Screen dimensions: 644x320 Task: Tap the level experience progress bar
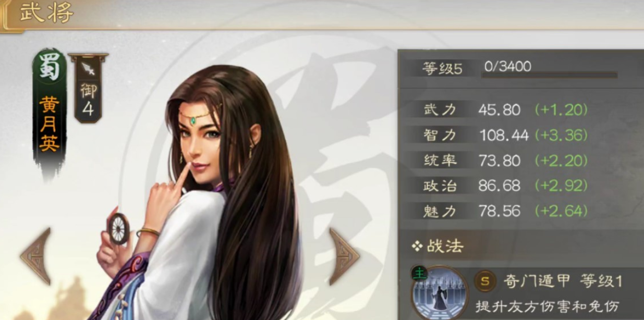[x=549, y=75]
